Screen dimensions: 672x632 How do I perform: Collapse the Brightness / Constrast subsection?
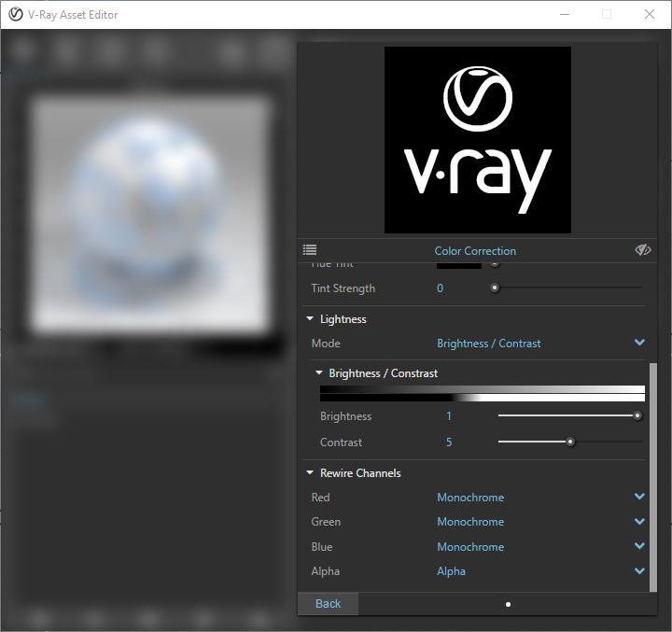(x=319, y=372)
